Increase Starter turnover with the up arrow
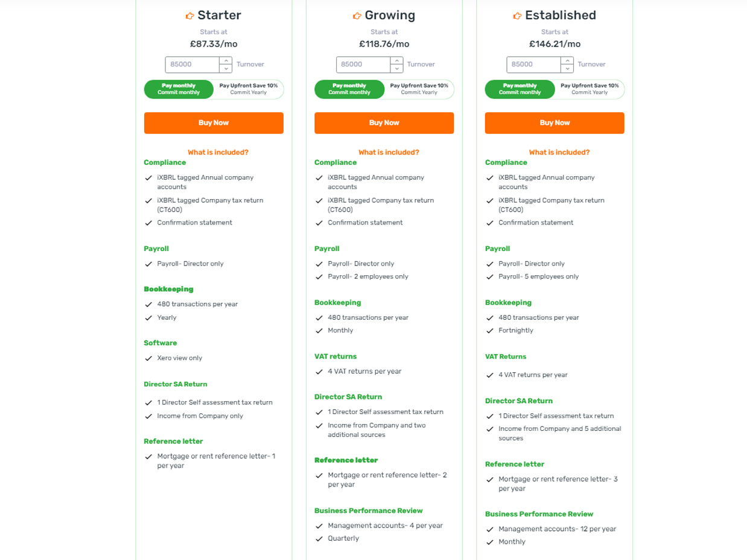 click(x=226, y=60)
